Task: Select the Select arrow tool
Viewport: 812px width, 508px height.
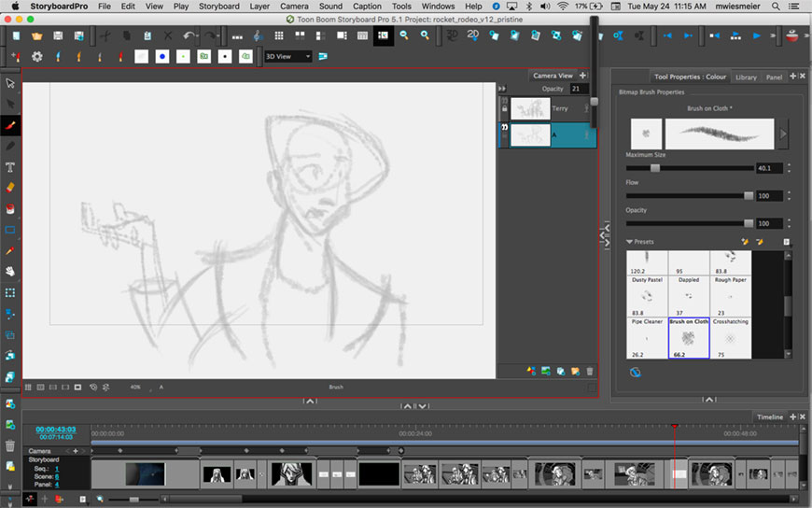Action: pyautogui.click(x=10, y=83)
